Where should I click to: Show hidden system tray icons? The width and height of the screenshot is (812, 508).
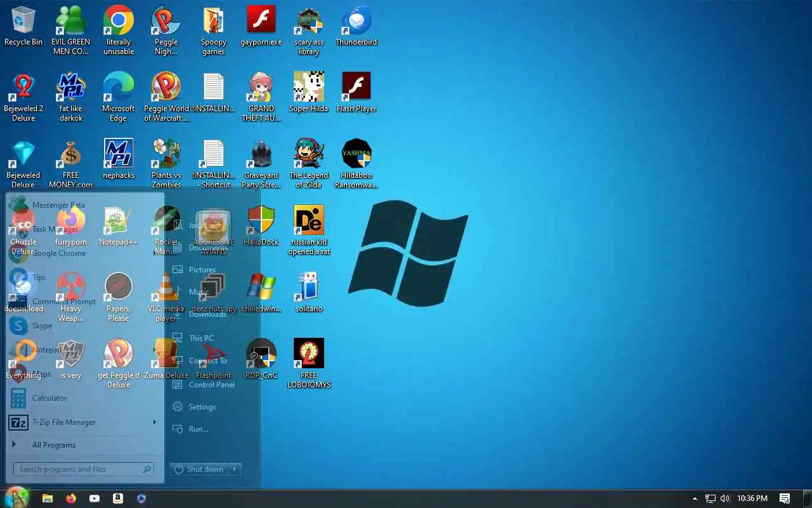click(x=695, y=498)
